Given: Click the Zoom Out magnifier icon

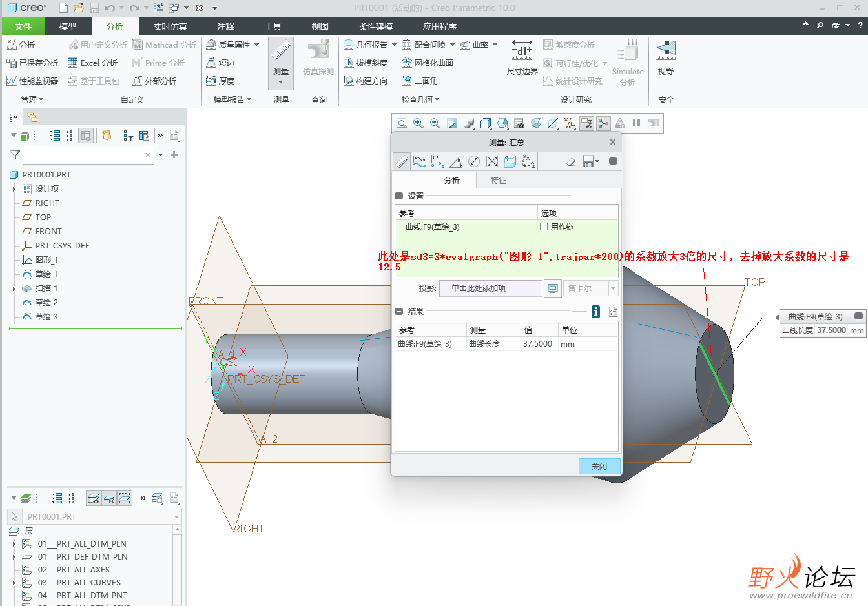Looking at the screenshot, I should coord(435,123).
